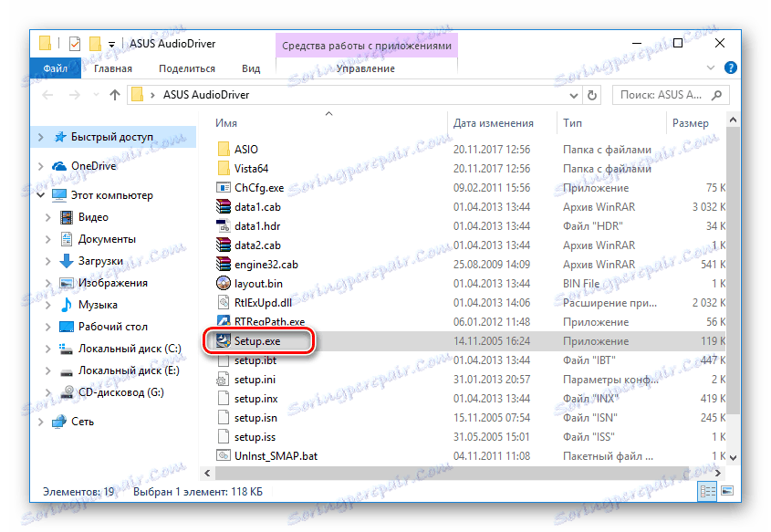Expand Быстрый доступ in the navigation pane
Image resolution: width=771 pixels, height=532 pixels.
coord(41,137)
